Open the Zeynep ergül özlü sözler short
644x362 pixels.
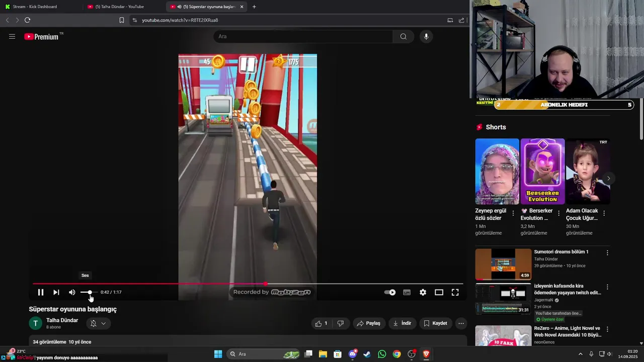[x=497, y=171]
